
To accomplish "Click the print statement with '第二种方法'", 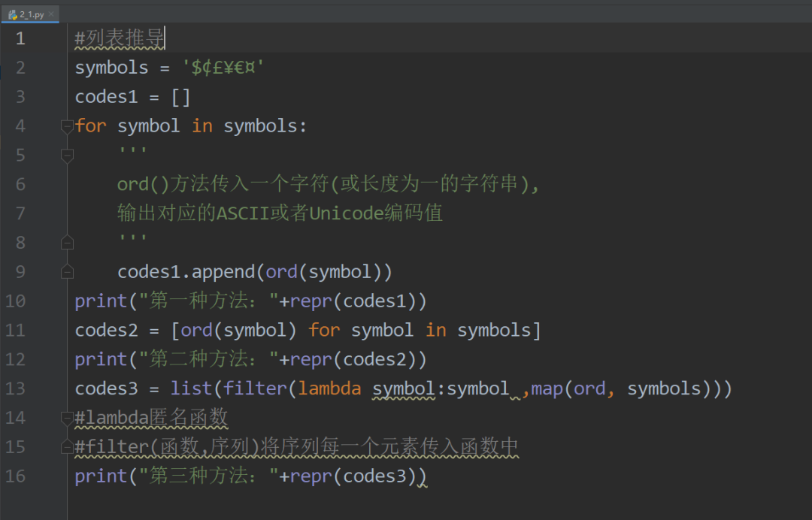I will [x=250, y=359].
